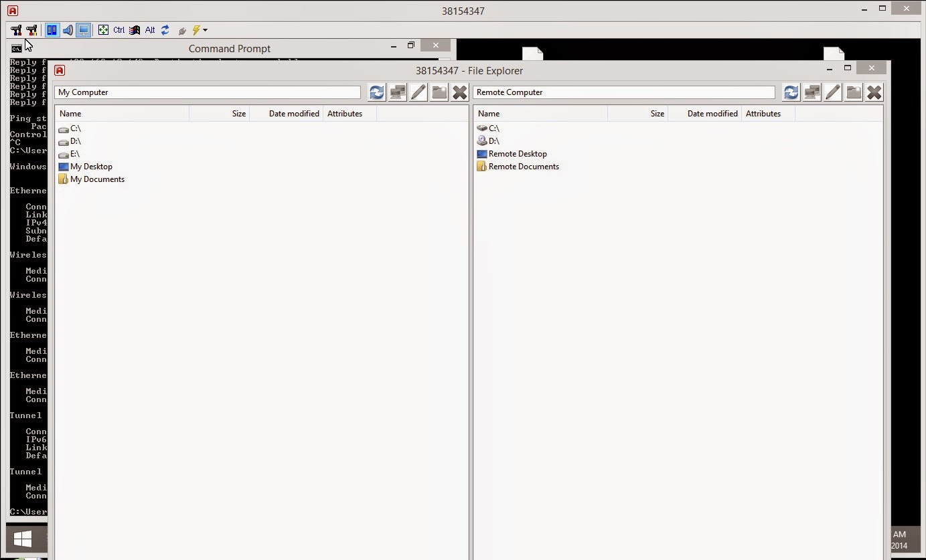926x560 pixels.
Task: Click transfer computers icon in Remote Computer pane
Action: coord(812,92)
